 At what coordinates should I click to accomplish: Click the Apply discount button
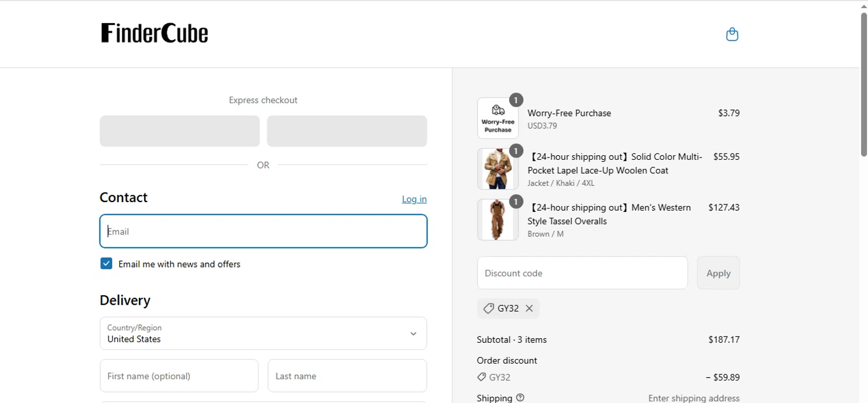click(718, 273)
